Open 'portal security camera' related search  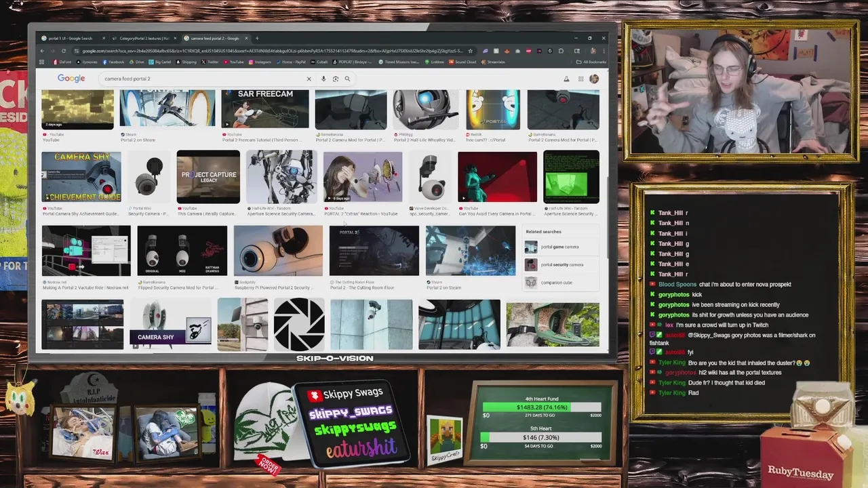[562, 264]
